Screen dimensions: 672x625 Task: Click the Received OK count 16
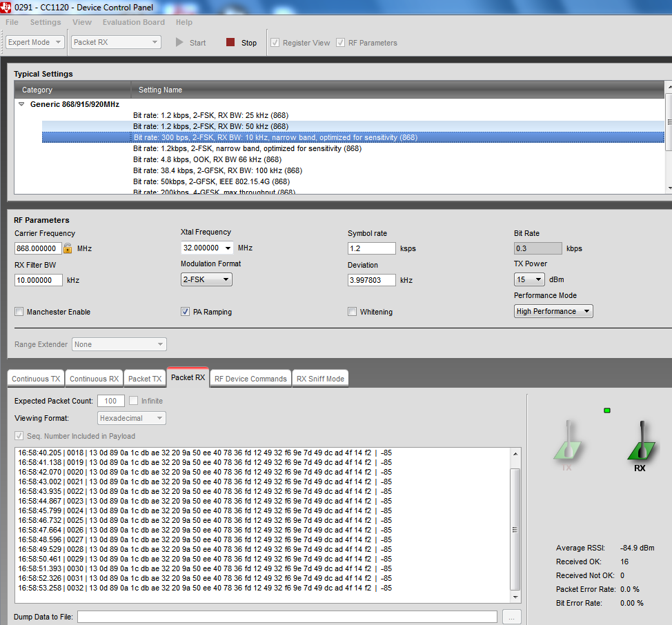624,562
